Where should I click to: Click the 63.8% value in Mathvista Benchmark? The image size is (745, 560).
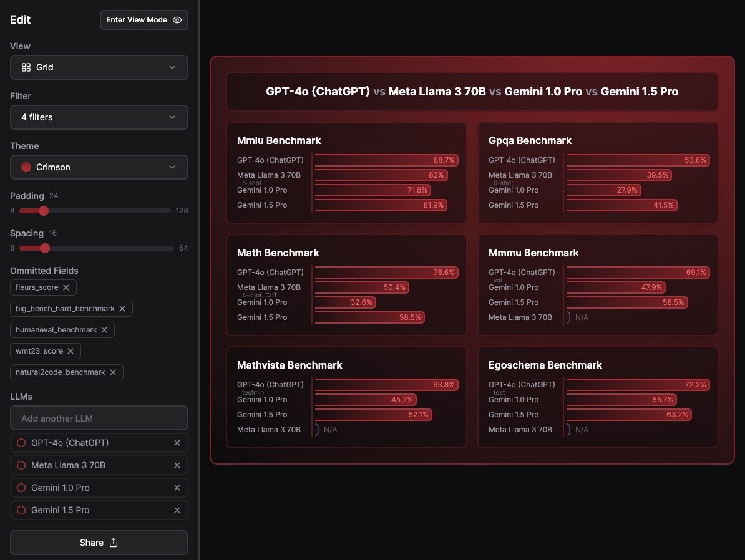coord(444,385)
